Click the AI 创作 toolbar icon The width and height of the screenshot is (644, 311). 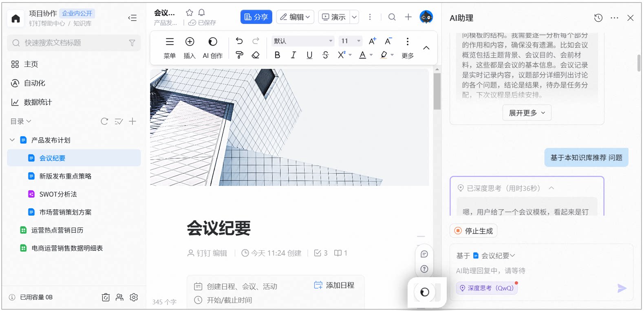click(213, 42)
